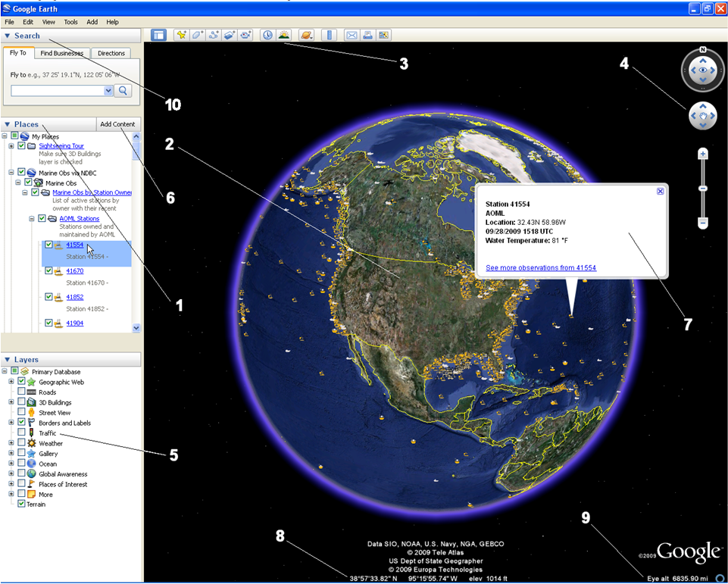Disable the Borders and Labels checkbox
Viewport: 728px width, 584px height.
point(21,423)
